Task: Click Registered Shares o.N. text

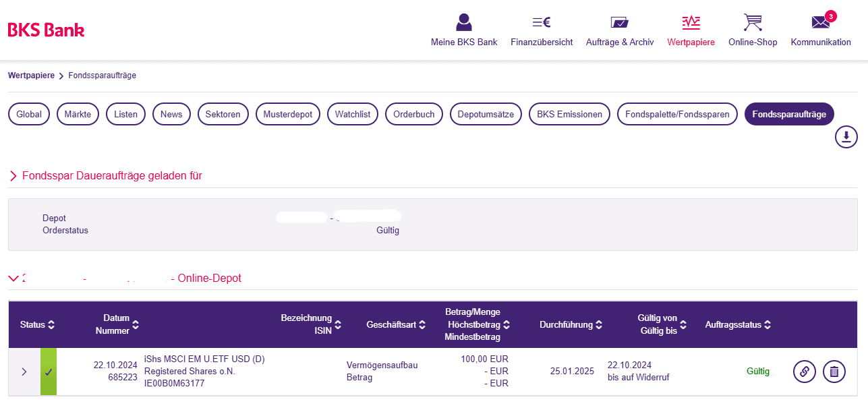Action: [190, 372]
